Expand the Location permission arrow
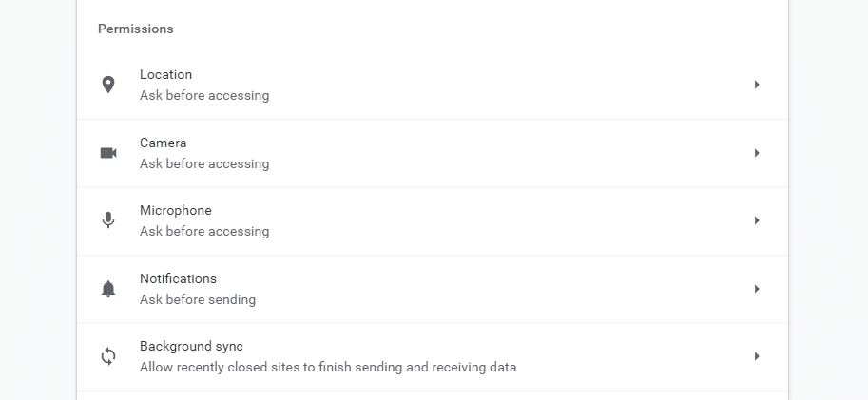 (757, 85)
